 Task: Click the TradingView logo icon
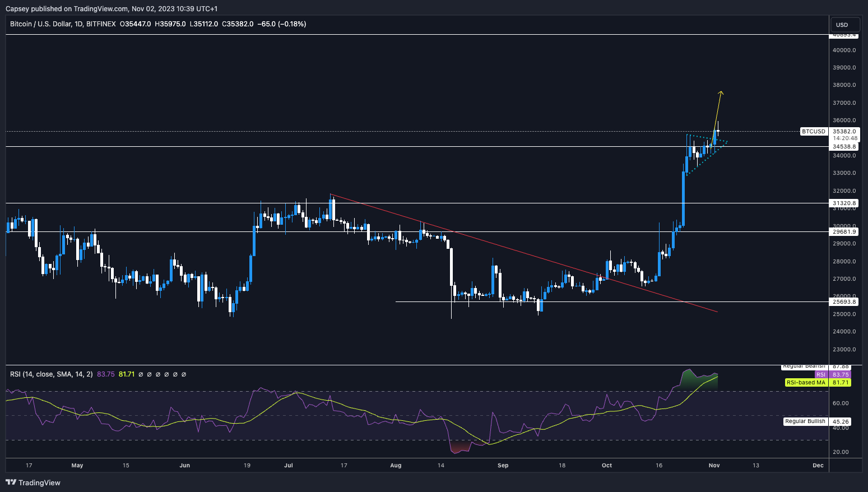pos(11,482)
